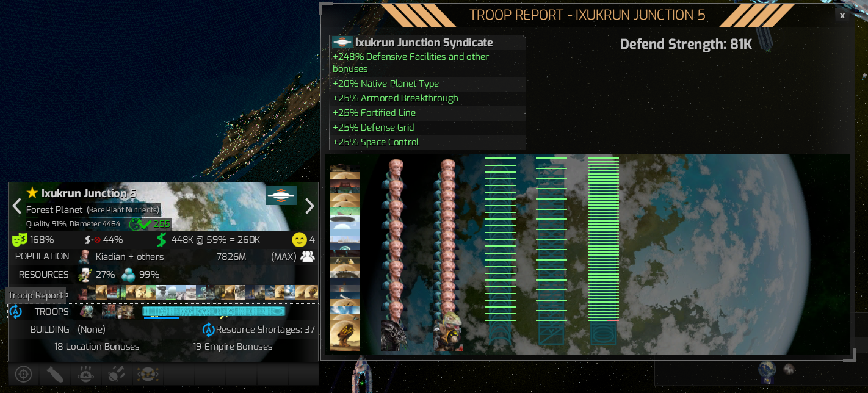Select the flying saucer facility thumbnail in report

coord(345,218)
